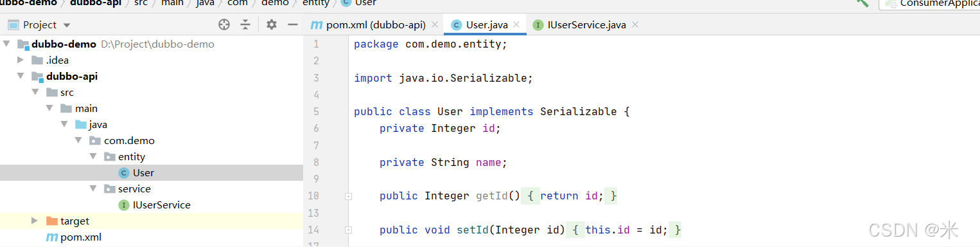Select the .idea folder row
The image size is (980, 247).
151,60
